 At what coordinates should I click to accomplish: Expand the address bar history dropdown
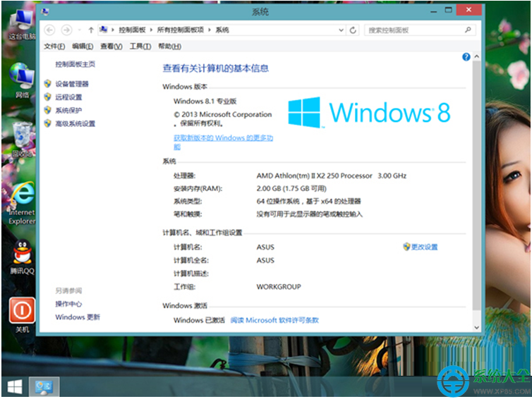pyautogui.click(x=341, y=30)
